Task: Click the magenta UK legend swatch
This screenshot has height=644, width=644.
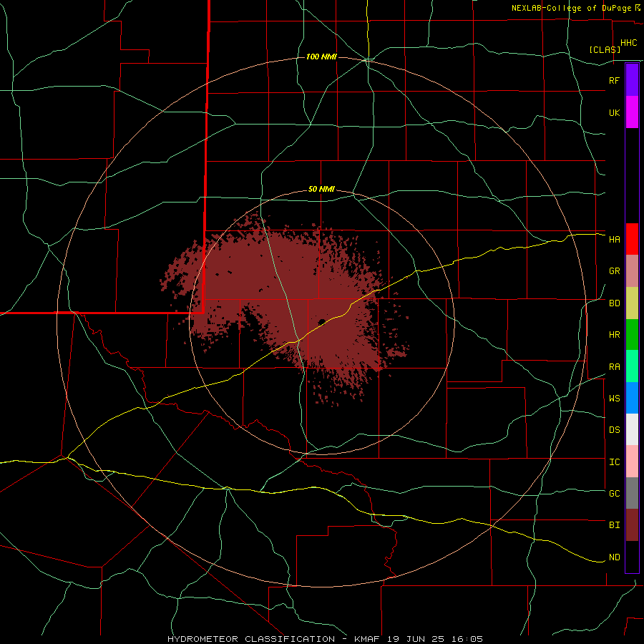Action: (x=632, y=112)
